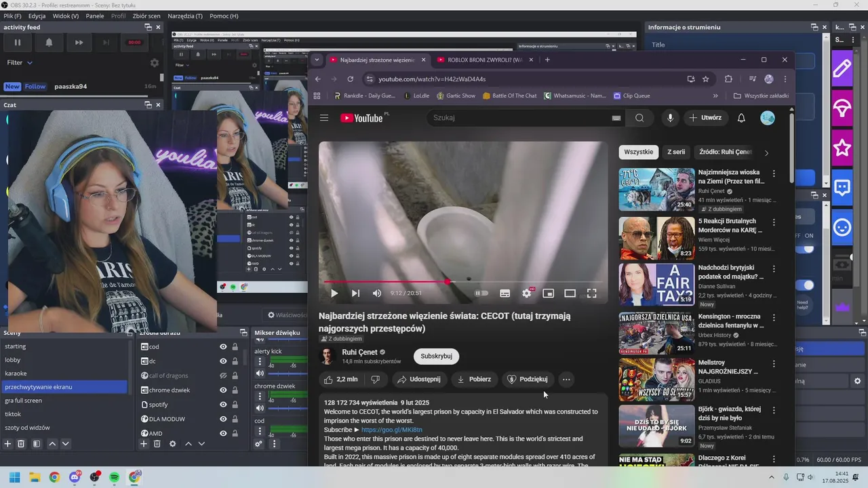Unlock the cod source
This screenshot has width=868, height=488.
point(235,347)
